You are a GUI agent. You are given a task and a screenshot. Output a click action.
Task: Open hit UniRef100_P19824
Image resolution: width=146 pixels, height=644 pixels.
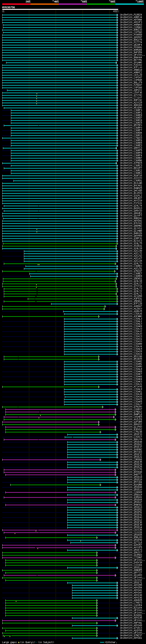tap(131, 15)
